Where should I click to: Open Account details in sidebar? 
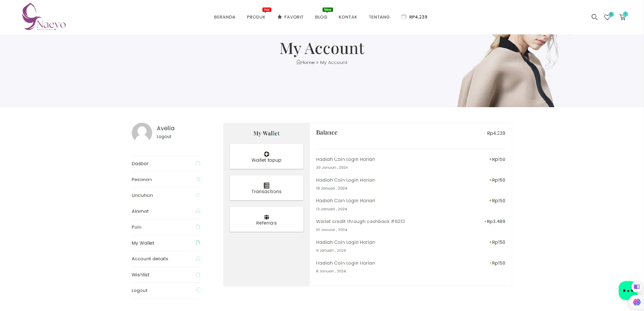pos(166,259)
